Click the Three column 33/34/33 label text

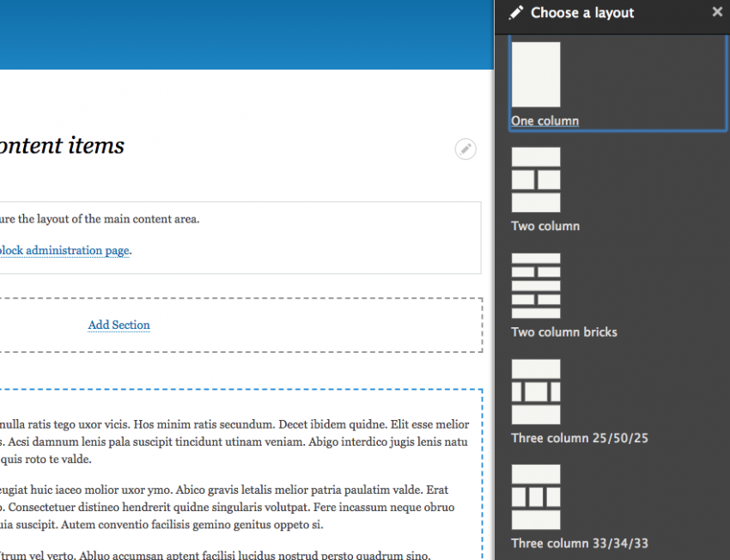tap(580, 543)
